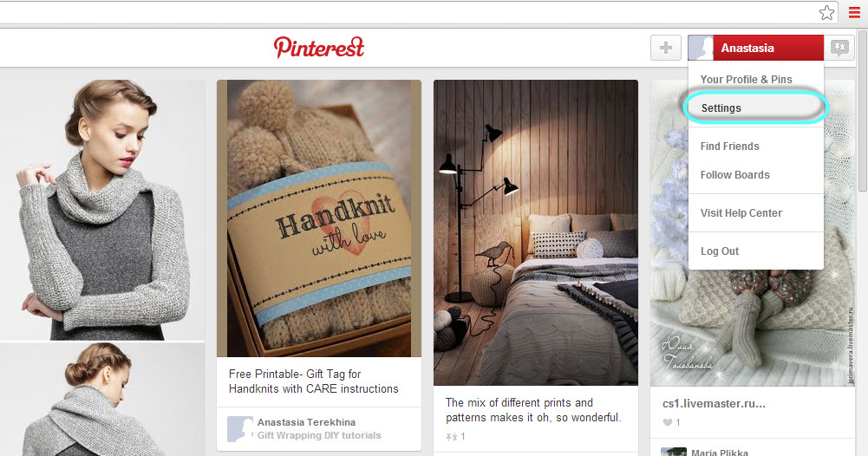Image resolution: width=868 pixels, height=456 pixels.
Task: Click the page vertical scrollbar
Action: pyautogui.click(x=863, y=111)
